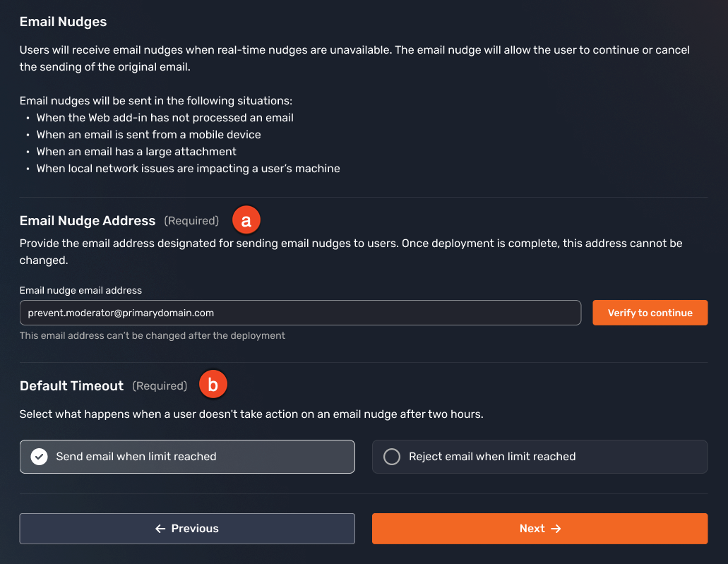Click the right arrow on the Next button

coord(555,528)
